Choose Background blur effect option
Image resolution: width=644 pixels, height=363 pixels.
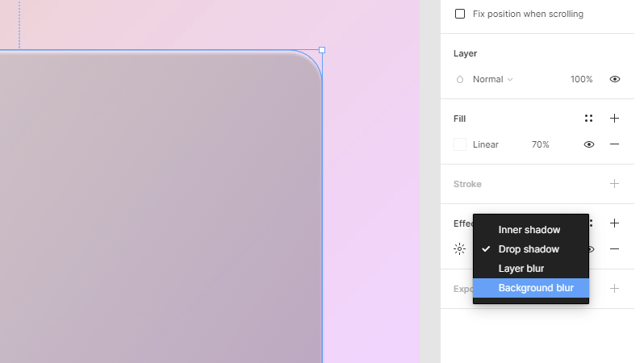[531, 288]
